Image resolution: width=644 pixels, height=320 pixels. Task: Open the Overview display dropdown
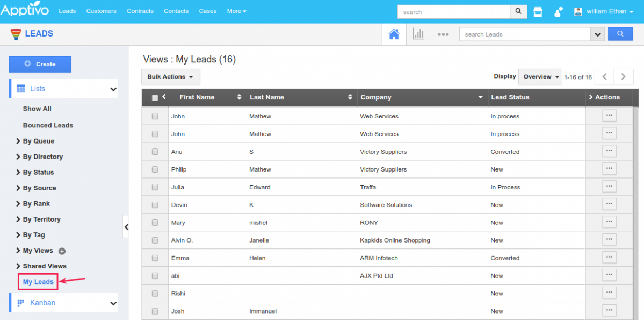click(x=539, y=77)
